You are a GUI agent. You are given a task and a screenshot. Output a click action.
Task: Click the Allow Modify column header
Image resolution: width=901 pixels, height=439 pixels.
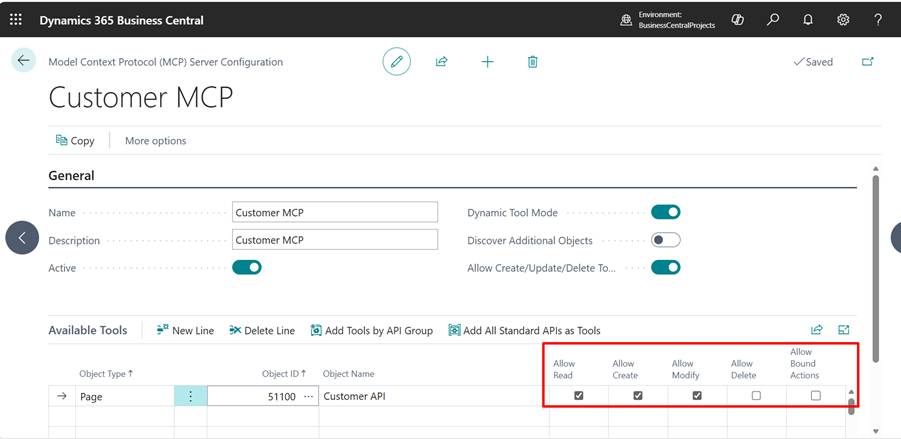point(686,369)
